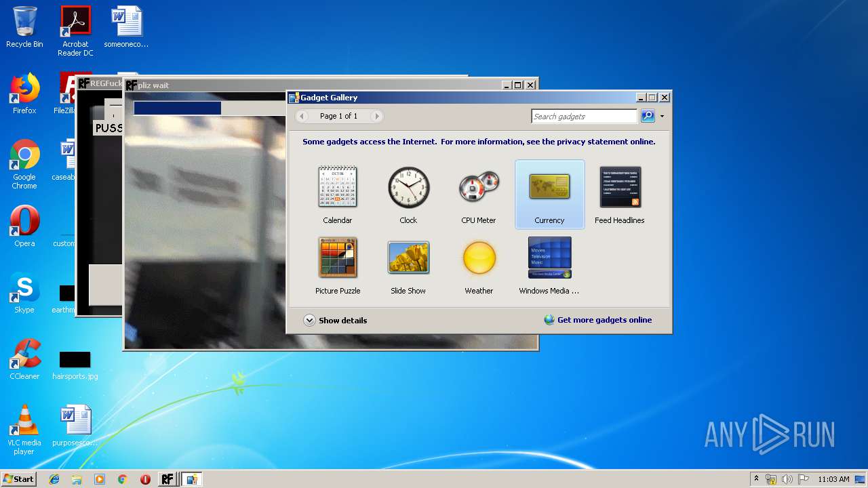Close the pliz wait window

(530, 85)
